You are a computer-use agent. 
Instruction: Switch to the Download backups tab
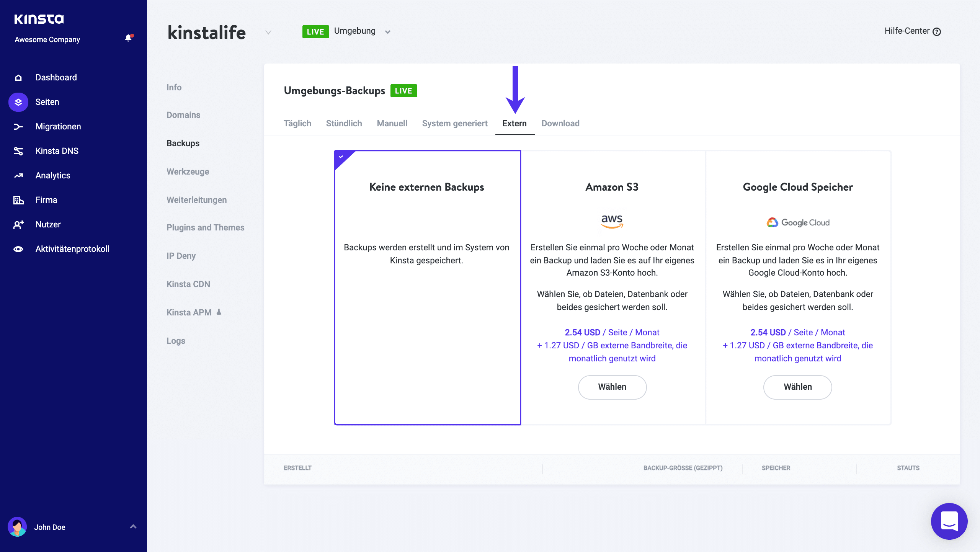pyautogui.click(x=560, y=123)
